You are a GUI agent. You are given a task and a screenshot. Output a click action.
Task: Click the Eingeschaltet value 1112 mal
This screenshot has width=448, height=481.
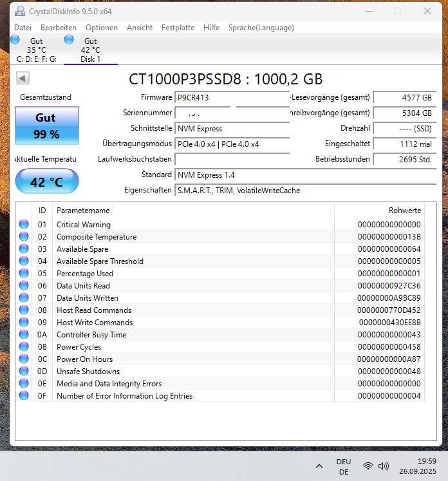[x=404, y=144]
